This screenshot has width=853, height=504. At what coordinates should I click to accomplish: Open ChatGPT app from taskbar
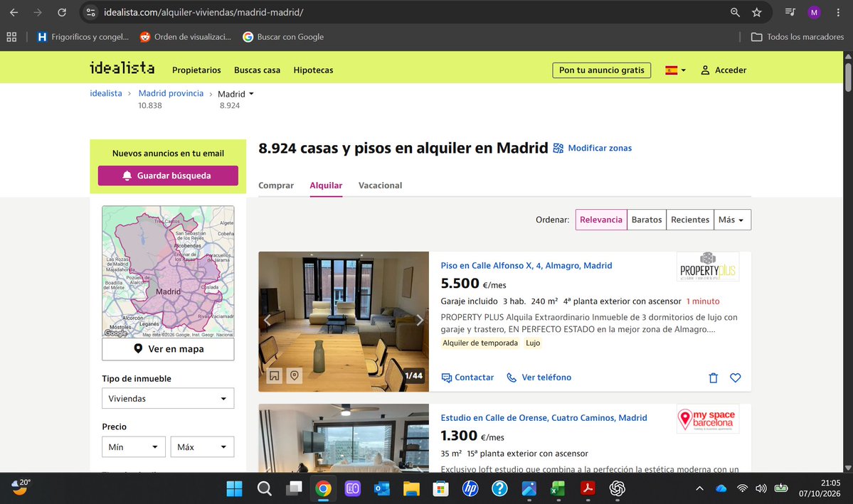tap(617, 489)
